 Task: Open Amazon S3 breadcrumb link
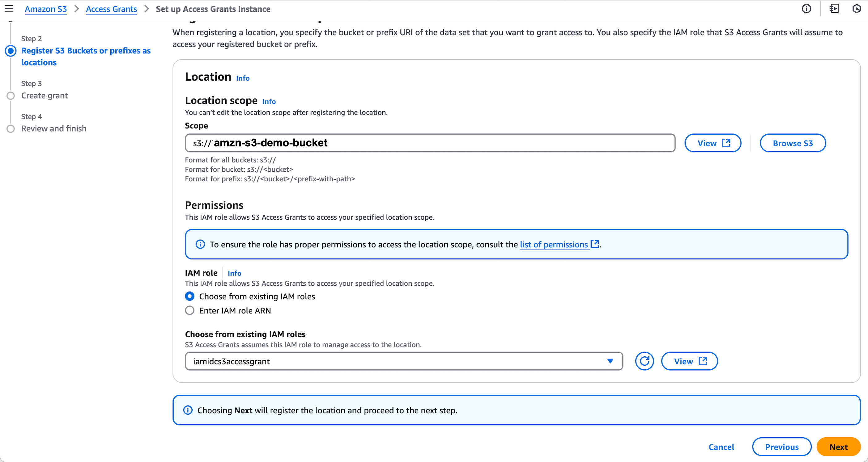pos(45,9)
